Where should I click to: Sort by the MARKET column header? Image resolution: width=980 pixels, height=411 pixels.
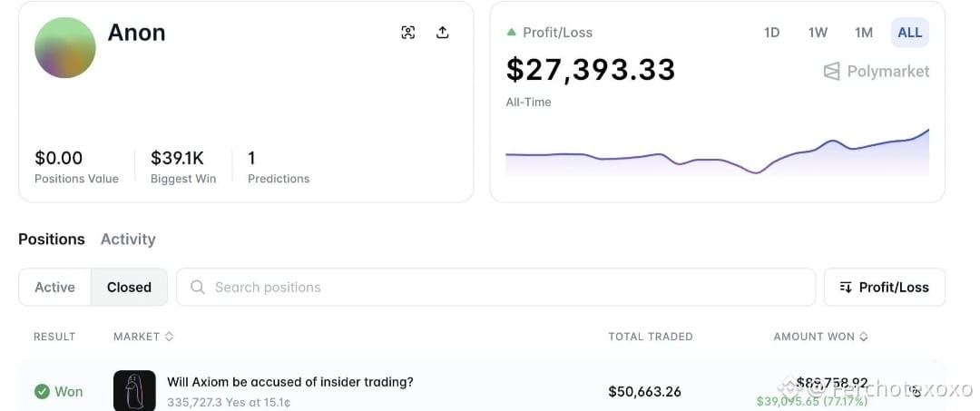(143, 337)
